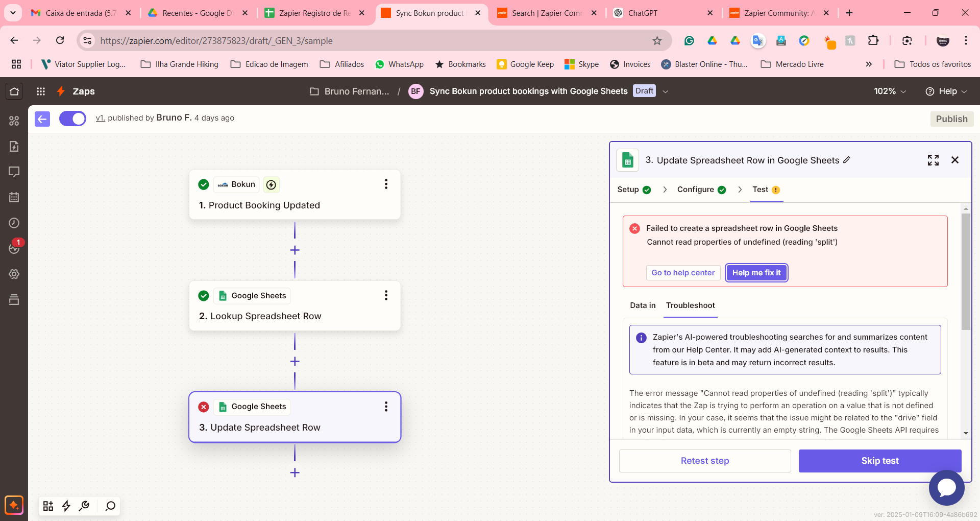Screen dimensions: 980x521
Task: Expand the Zap title dropdown chevron
Action: pos(665,91)
